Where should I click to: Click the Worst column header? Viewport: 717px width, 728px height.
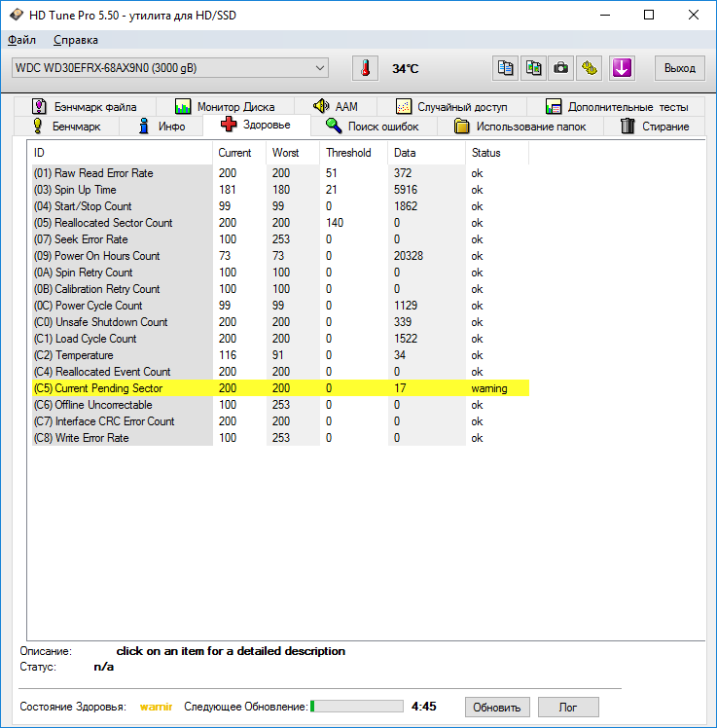click(293, 153)
